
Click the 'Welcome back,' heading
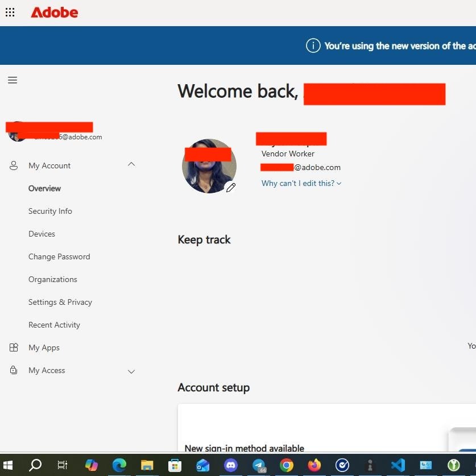238,92
